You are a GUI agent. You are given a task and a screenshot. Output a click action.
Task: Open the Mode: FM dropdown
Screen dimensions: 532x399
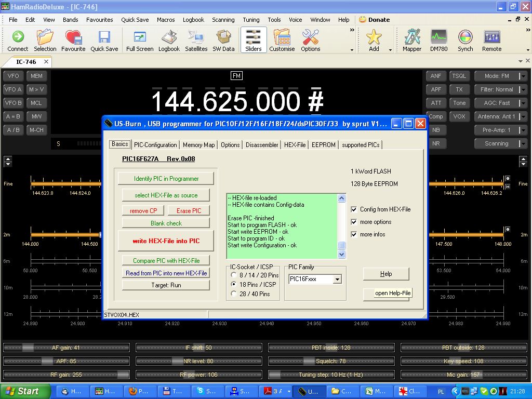pyautogui.click(x=523, y=76)
